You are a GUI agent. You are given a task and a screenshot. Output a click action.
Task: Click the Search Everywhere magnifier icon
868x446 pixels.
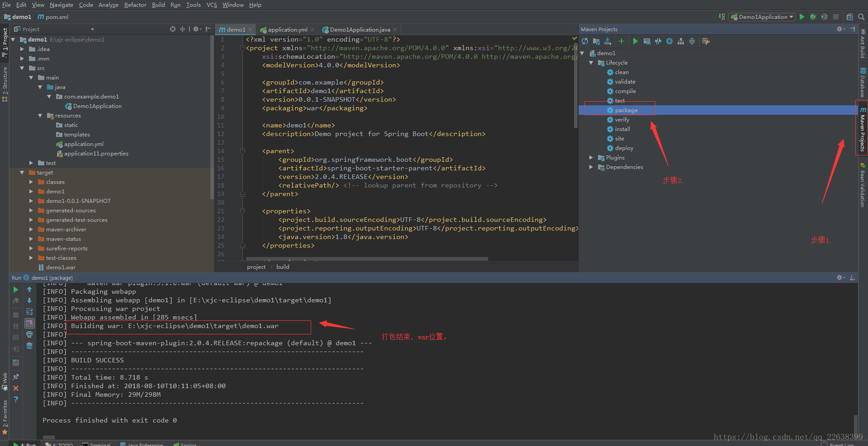pos(861,17)
